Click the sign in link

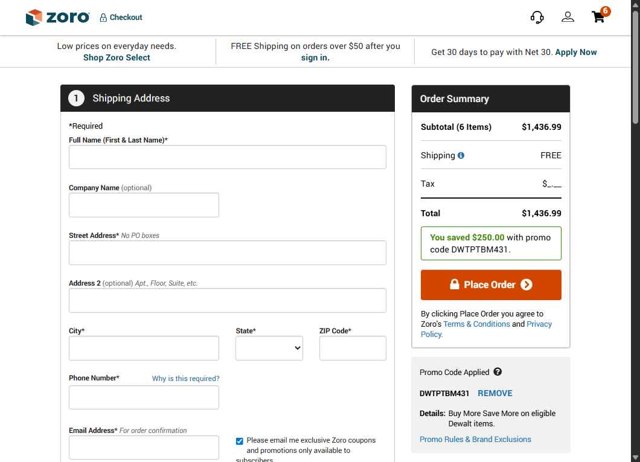315,58
